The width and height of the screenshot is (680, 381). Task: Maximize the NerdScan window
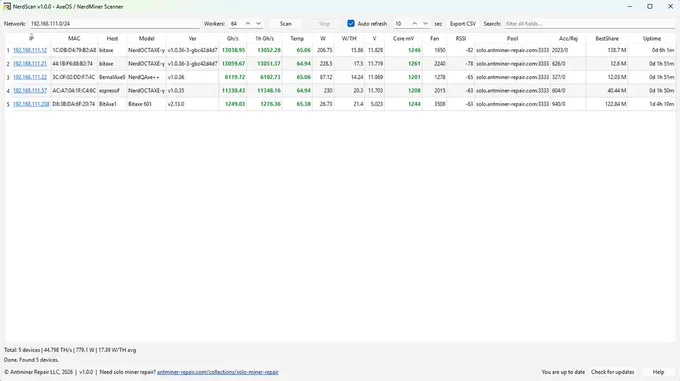point(650,7)
